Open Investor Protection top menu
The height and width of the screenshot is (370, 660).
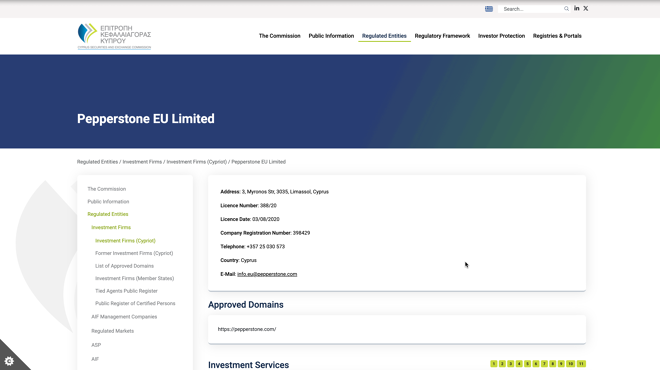pyautogui.click(x=501, y=36)
